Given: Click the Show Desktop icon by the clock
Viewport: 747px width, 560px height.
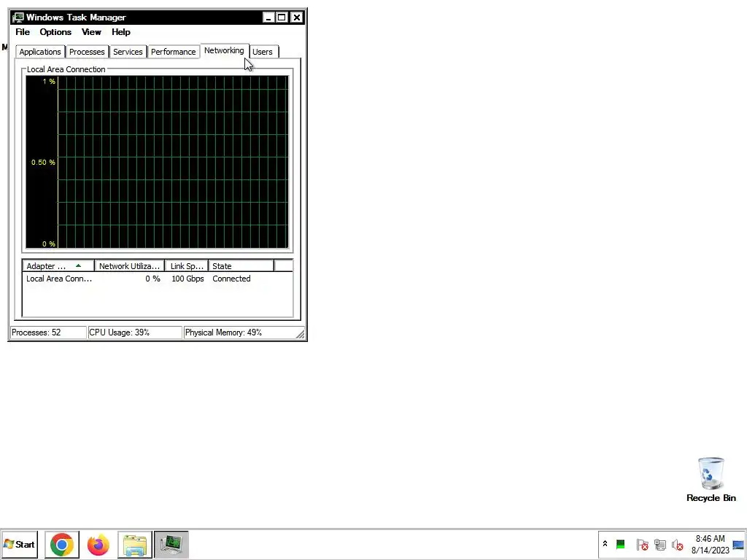Looking at the screenshot, I should [738, 544].
